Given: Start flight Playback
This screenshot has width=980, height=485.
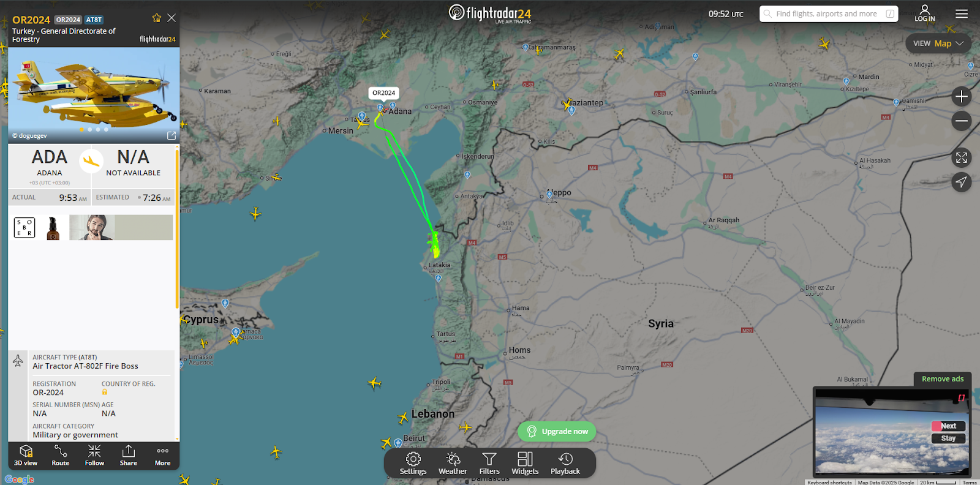Looking at the screenshot, I should (565, 464).
